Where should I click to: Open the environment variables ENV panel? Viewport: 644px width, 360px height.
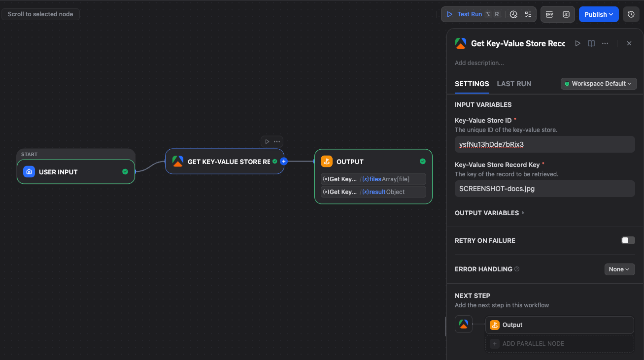[549, 14]
